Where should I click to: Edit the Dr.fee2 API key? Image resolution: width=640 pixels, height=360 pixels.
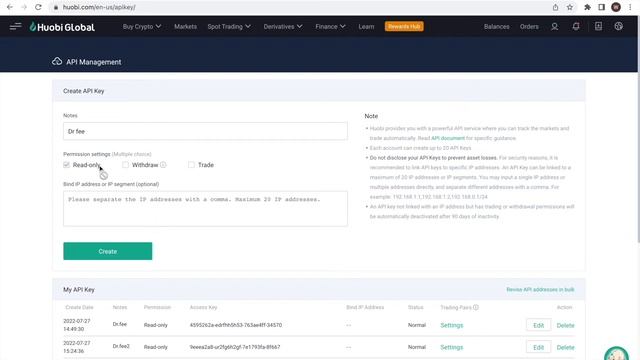point(538,347)
